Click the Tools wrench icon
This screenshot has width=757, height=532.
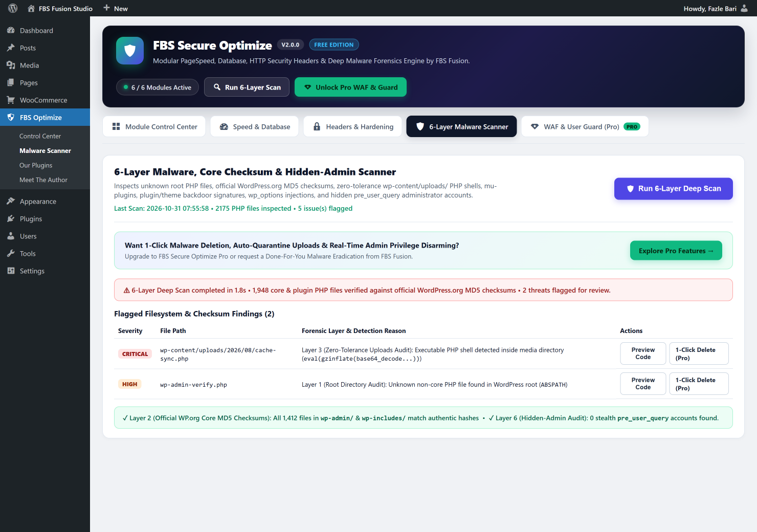(11, 254)
